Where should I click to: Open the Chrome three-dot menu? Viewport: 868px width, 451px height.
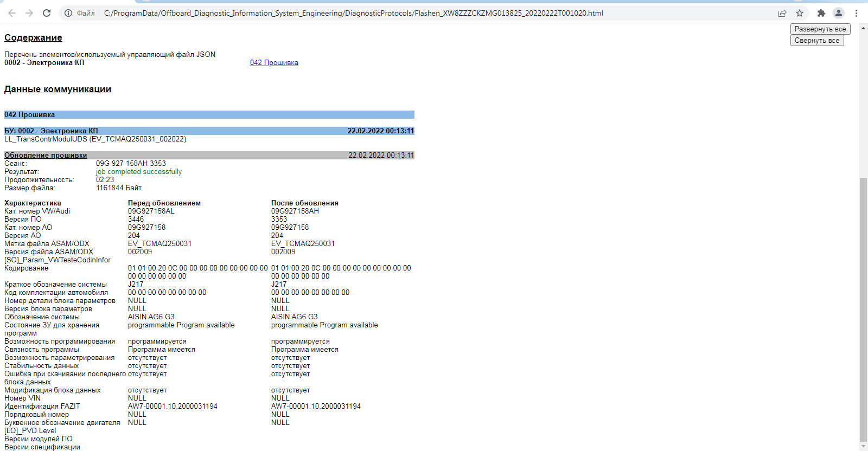[x=857, y=13]
